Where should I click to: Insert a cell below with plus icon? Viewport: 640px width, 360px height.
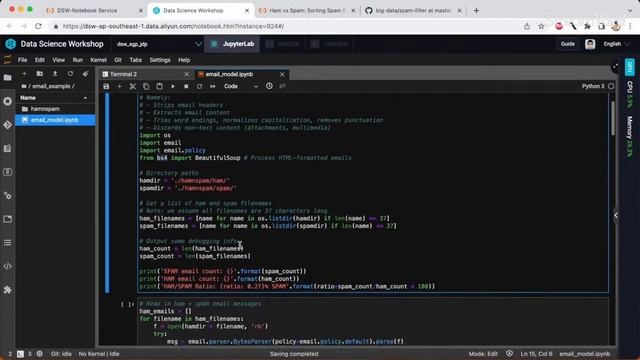point(120,87)
